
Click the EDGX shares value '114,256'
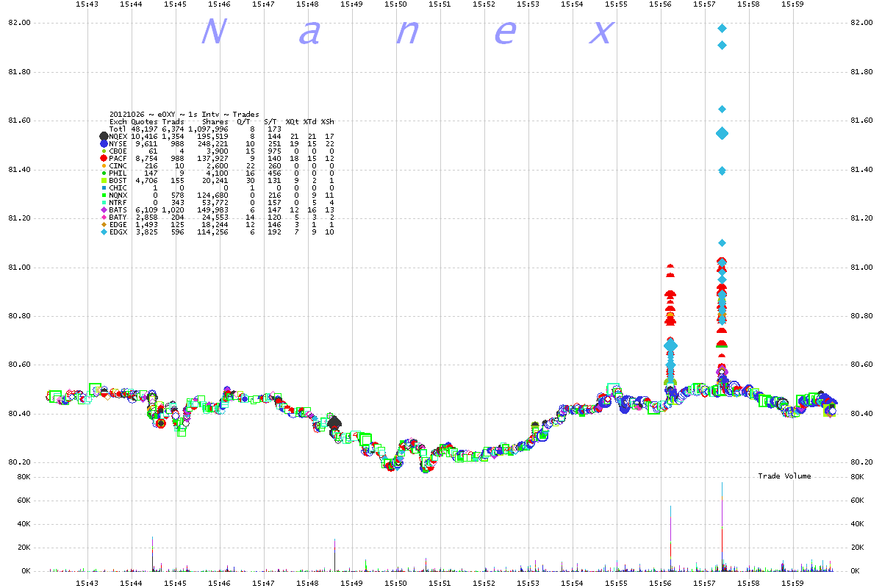point(213,232)
